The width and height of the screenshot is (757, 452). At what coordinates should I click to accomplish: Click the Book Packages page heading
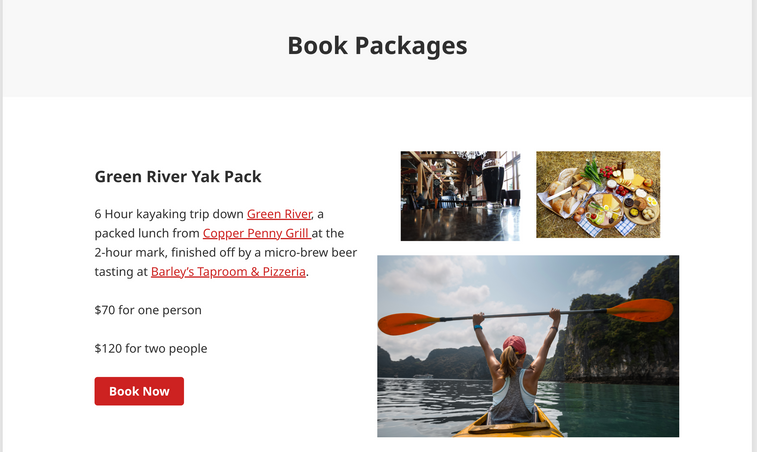(x=377, y=46)
